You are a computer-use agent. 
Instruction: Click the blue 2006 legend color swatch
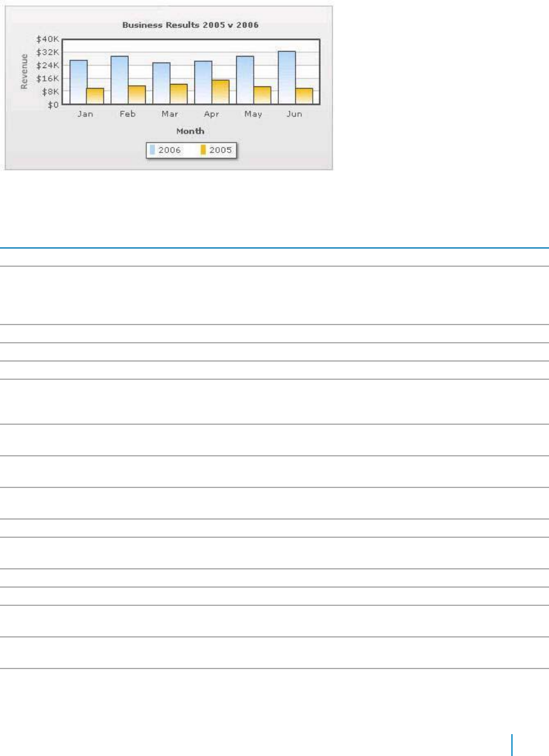[x=152, y=150]
